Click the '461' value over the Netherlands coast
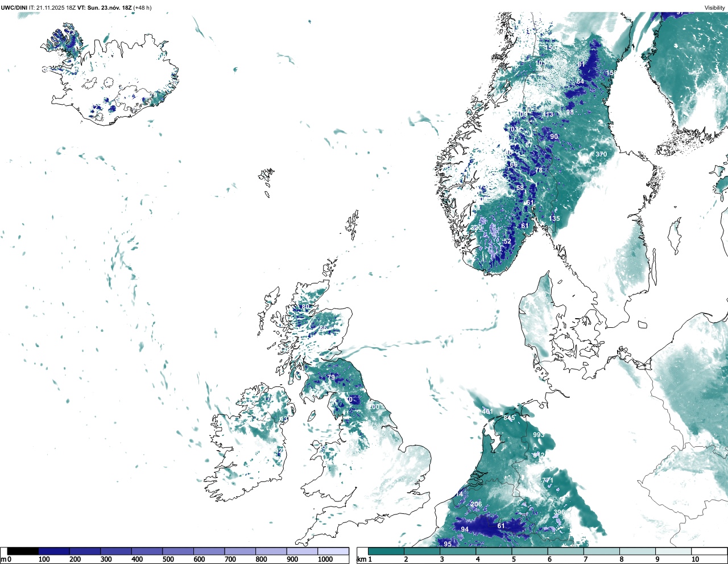Image resolution: width=728 pixels, height=564 pixels. point(487,411)
